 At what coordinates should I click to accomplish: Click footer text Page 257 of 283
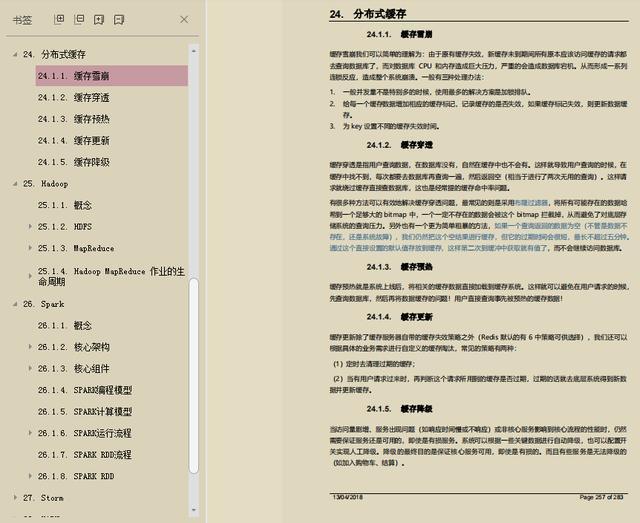coord(601,497)
